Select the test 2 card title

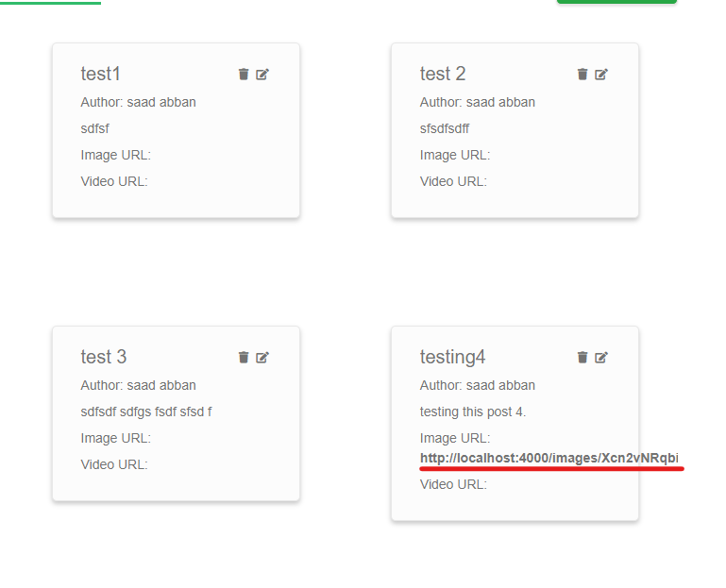[x=443, y=74]
